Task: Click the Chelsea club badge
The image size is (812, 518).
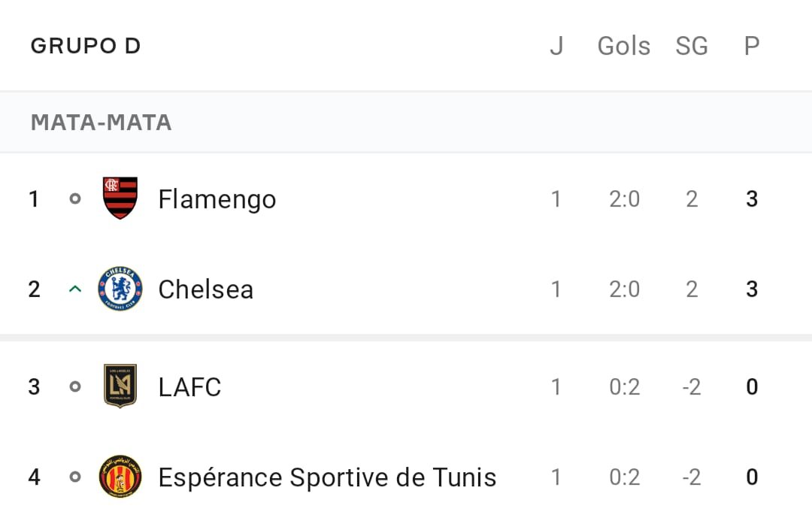Action: (x=120, y=289)
